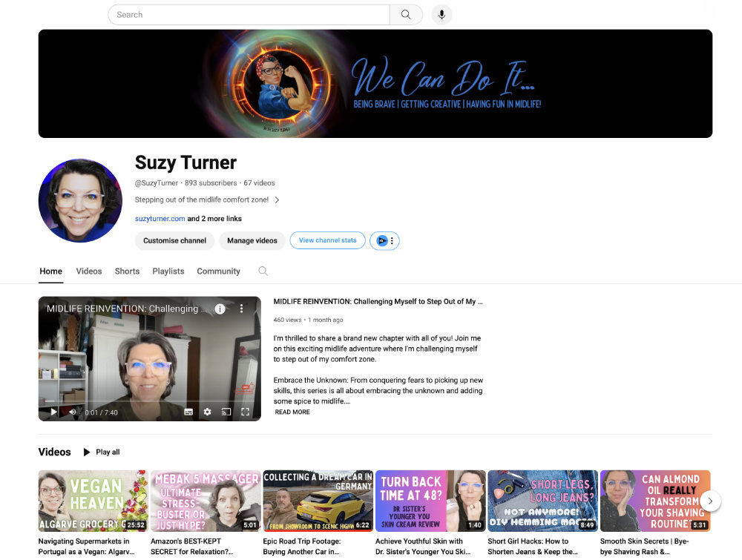Switch to the Shorts tab
The image size is (742, 560).
[127, 271]
